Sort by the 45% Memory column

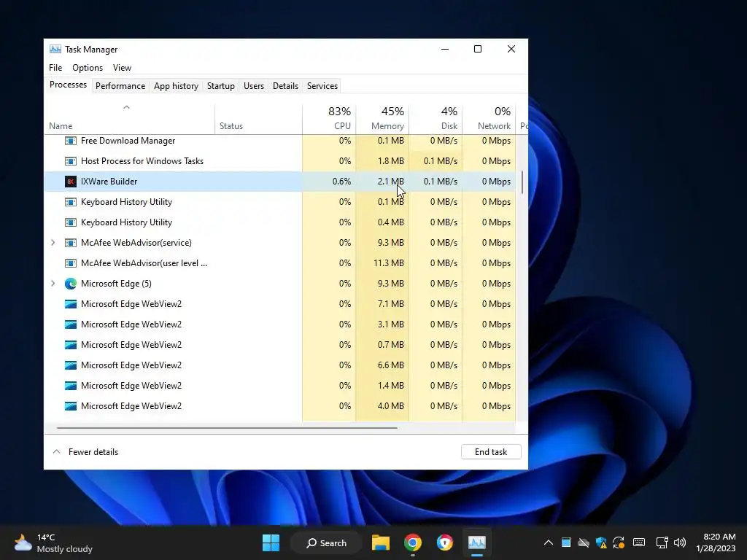(382, 119)
